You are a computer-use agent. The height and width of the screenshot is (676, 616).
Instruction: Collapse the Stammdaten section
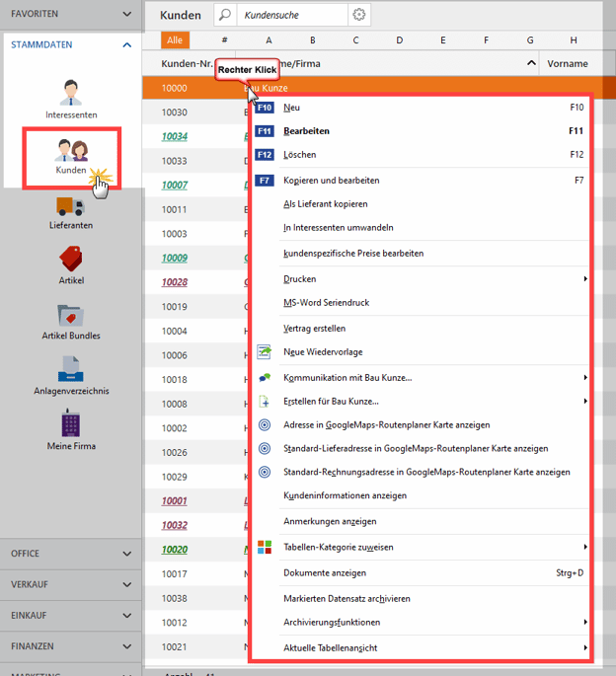coord(126,44)
